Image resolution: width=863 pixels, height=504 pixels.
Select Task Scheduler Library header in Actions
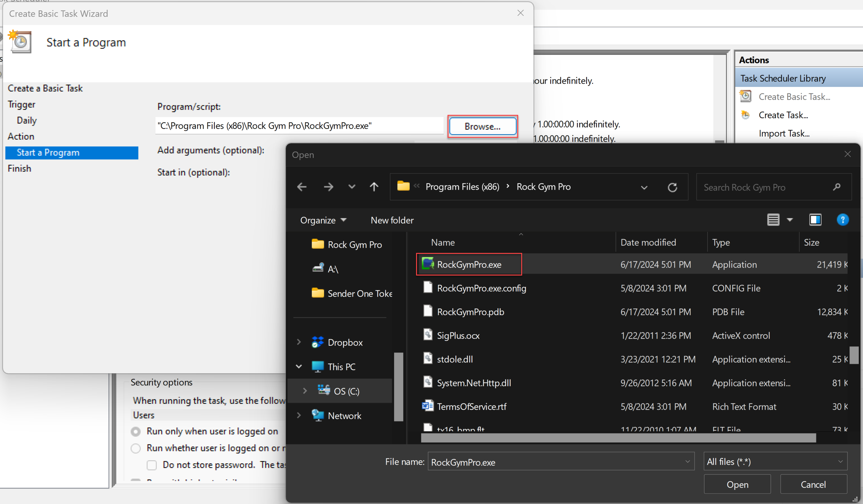[x=798, y=78]
